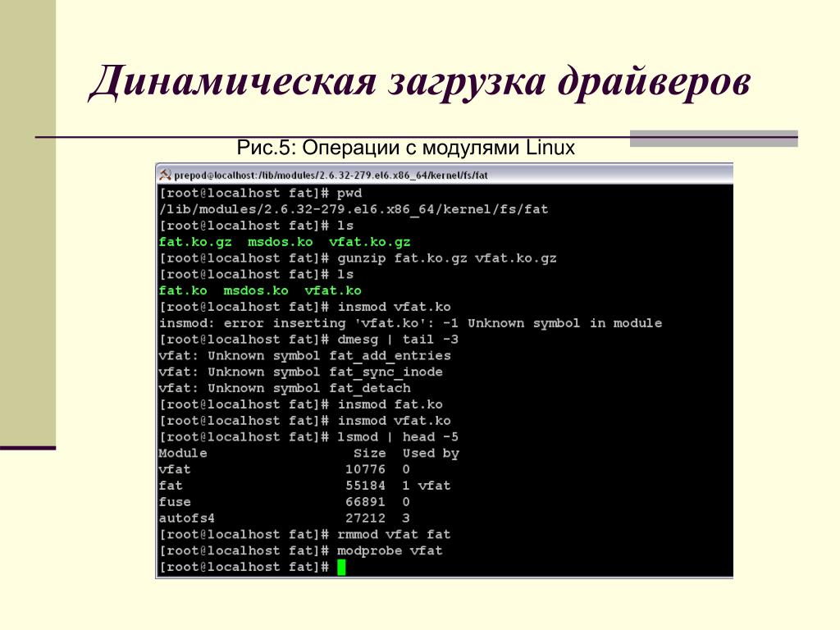Click the 'Size' column header
This screenshot has width=840, height=630.
(x=370, y=453)
